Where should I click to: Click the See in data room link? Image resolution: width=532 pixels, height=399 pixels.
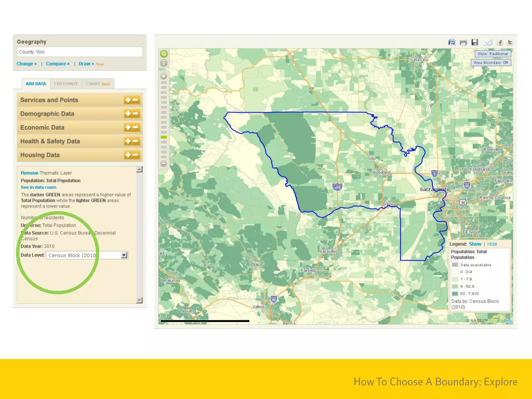tap(38, 187)
